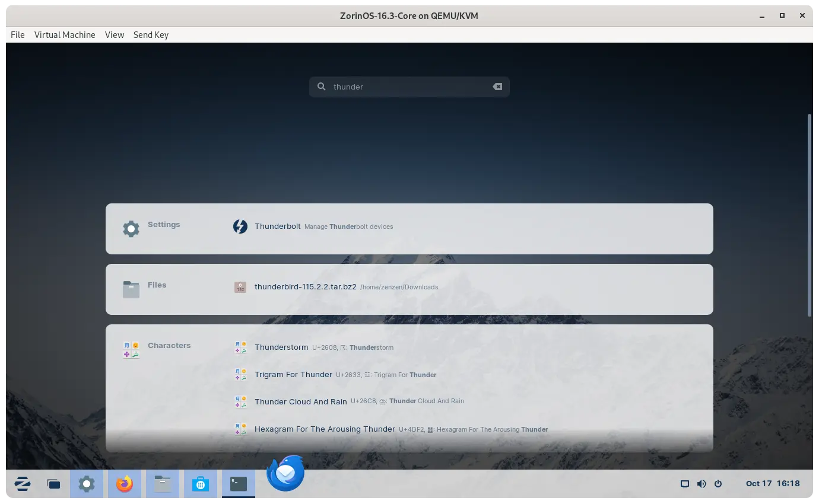
Task: Click the icon beside Thunderstorm result
Action: 240,347
